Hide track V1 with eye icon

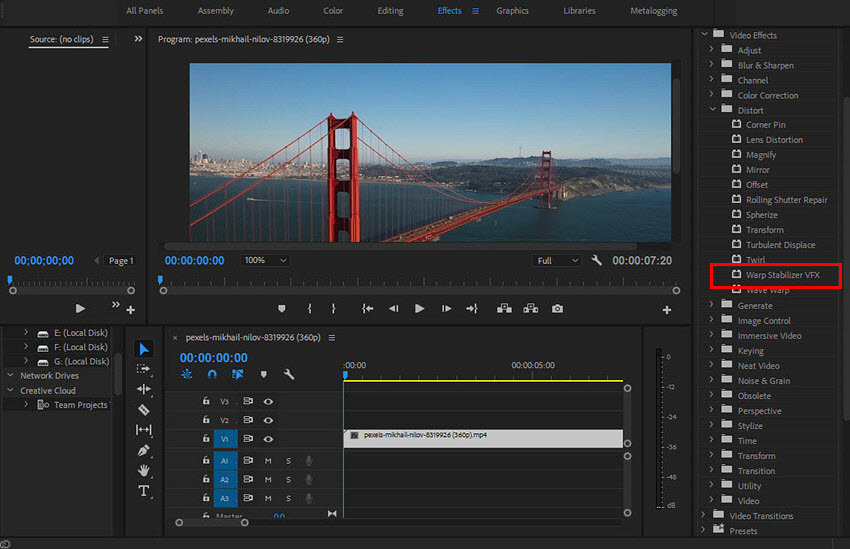268,439
